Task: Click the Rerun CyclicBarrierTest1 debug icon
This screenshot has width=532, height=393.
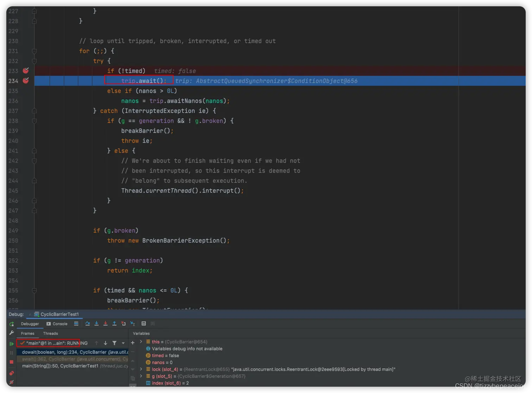Action: [12, 324]
